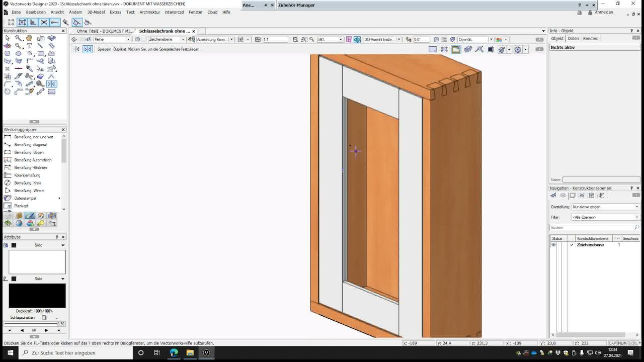The image size is (644, 362).
Task: Select the Rounded Rectangle tool
Action: tap(51, 92)
